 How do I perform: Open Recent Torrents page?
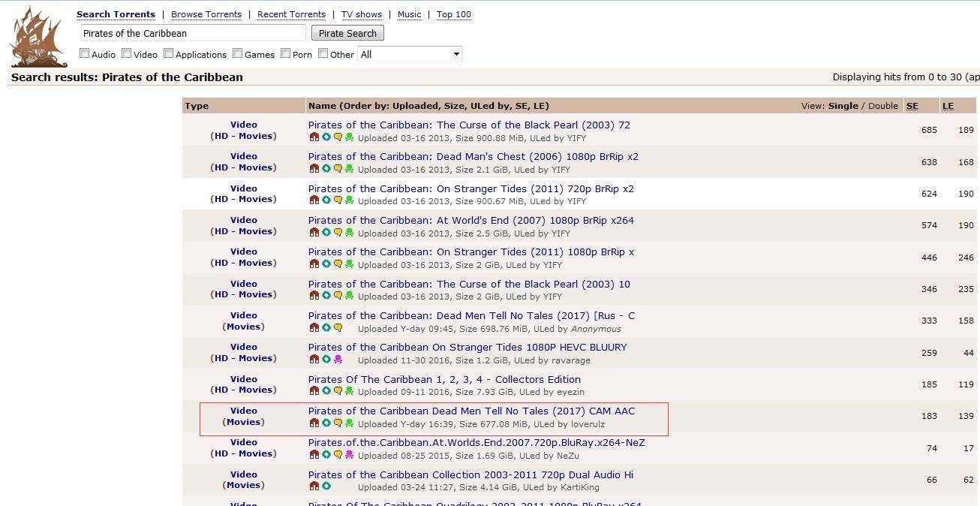291,14
